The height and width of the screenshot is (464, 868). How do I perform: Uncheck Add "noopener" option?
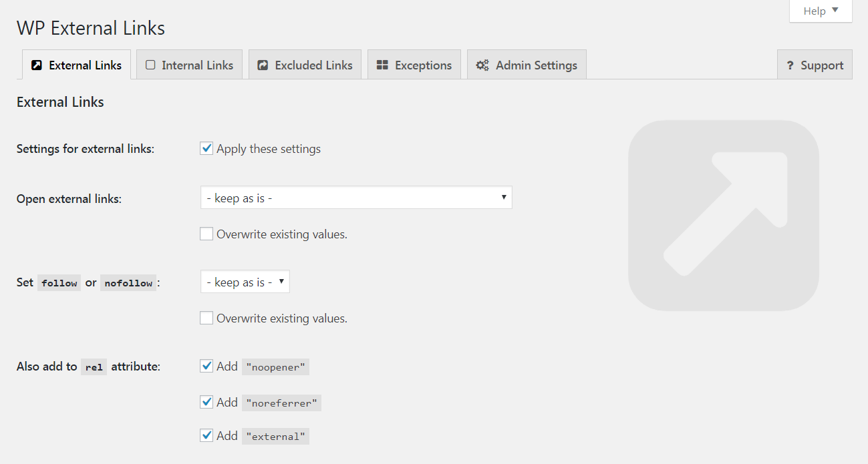tap(206, 366)
